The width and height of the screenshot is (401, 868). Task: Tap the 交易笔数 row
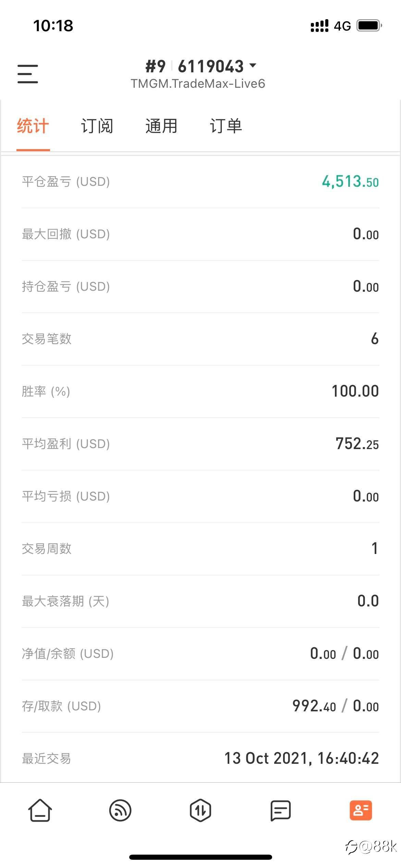click(x=200, y=339)
